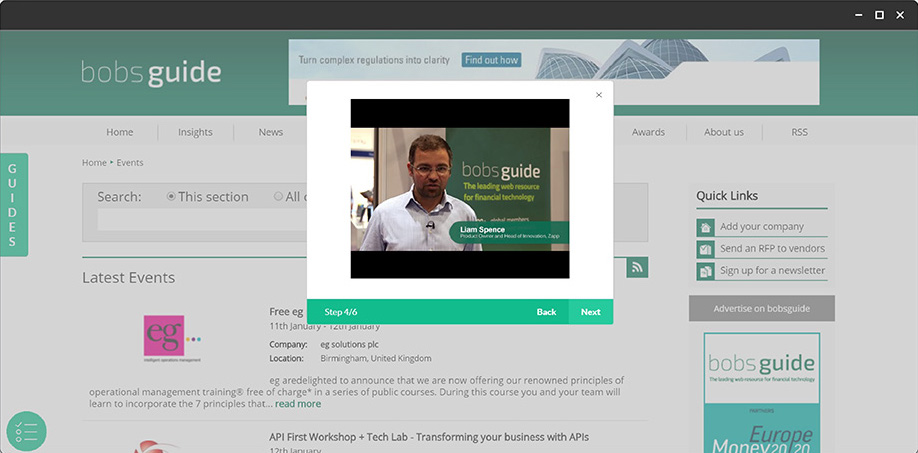Click the newsletter sign up icon
Image resolution: width=918 pixels, height=453 pixels.
coord(705,271)
